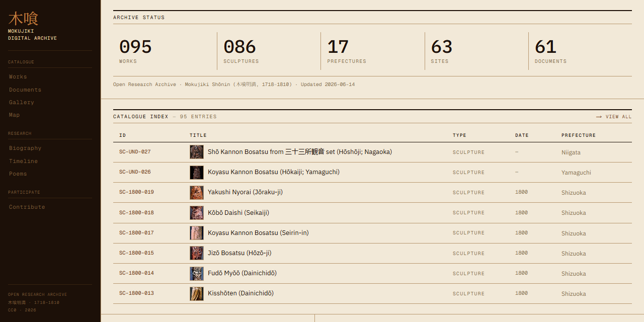The height and width of the screenshot is (322, 644).
Task: Open thumbnail of Koyasu Kannon Bosatsu Hōkaiji
Action: (197, 172)
